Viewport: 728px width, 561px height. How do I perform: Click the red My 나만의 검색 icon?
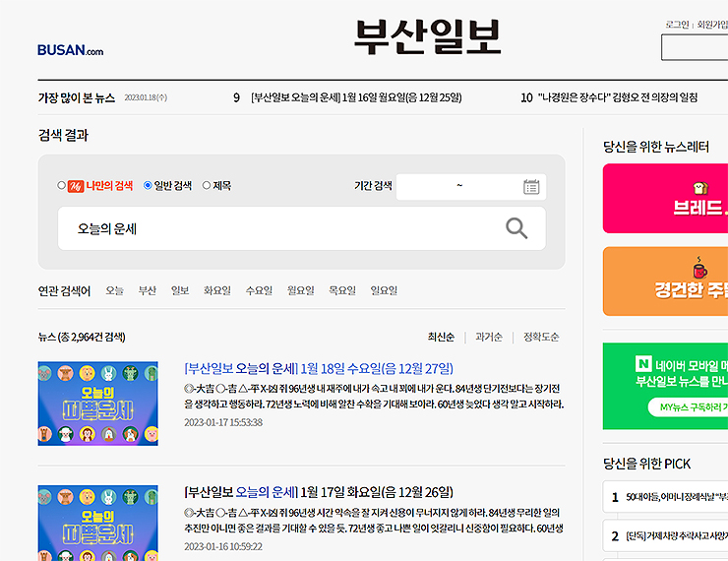76,186
